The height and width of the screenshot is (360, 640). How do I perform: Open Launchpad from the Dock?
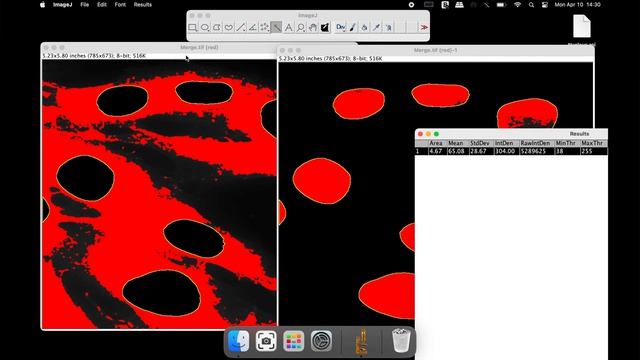293,341
